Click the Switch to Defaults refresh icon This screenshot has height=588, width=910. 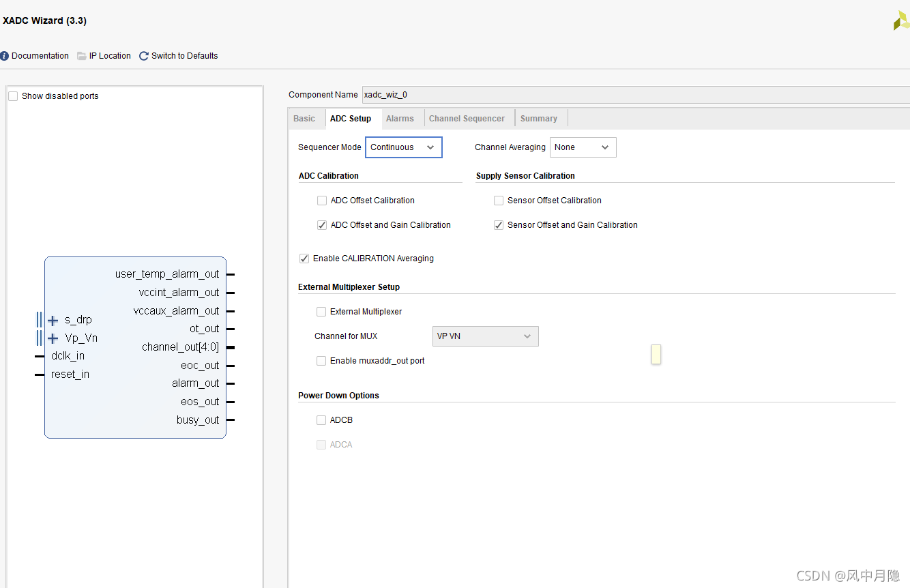click(x=144, y=56)
